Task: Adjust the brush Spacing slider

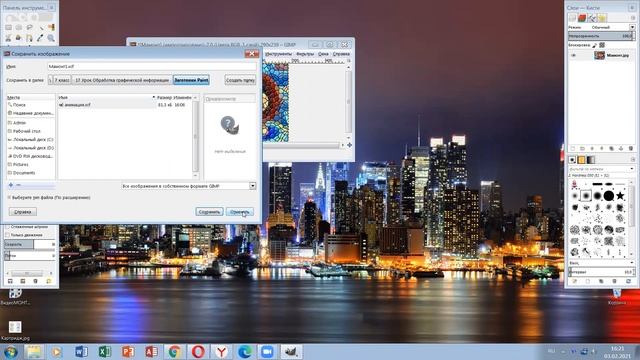Action: click(601, 271)
